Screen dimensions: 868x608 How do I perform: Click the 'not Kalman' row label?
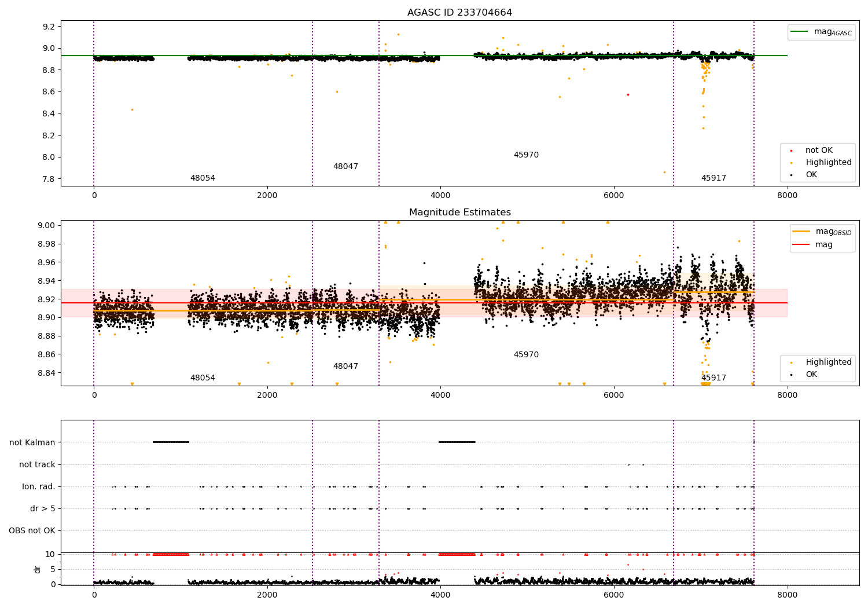coord(32,442)
